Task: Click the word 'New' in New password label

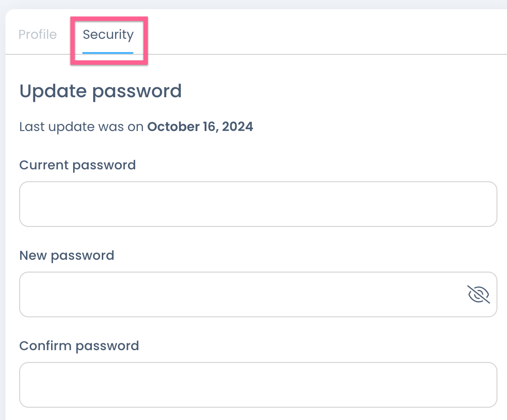Action: pos(33,255)
